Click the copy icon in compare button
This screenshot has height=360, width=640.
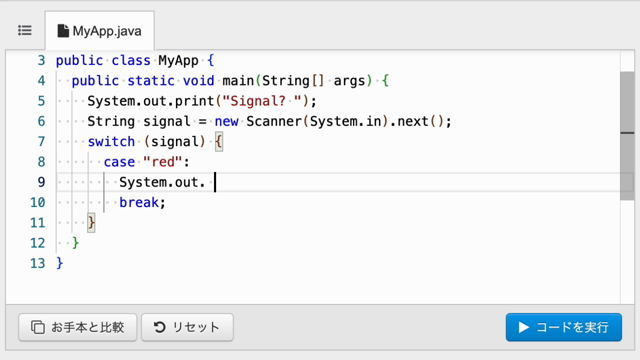pyautogui.click(x=38, y=327)
